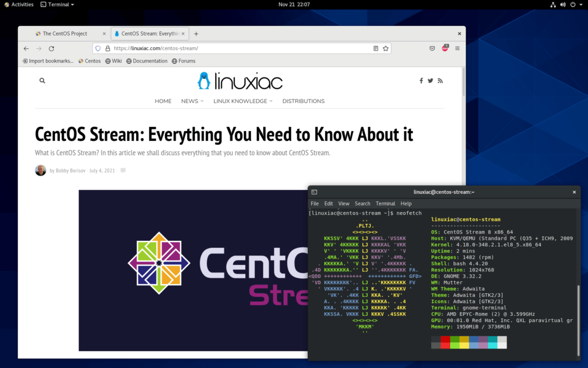Screen dimensions: 588x368
Task: Open Reader View from the address bar
Action: coord(376,48)
